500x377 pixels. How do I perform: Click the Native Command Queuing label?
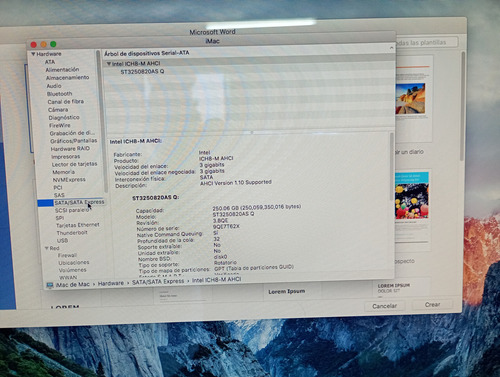click(x=170, y=234)
